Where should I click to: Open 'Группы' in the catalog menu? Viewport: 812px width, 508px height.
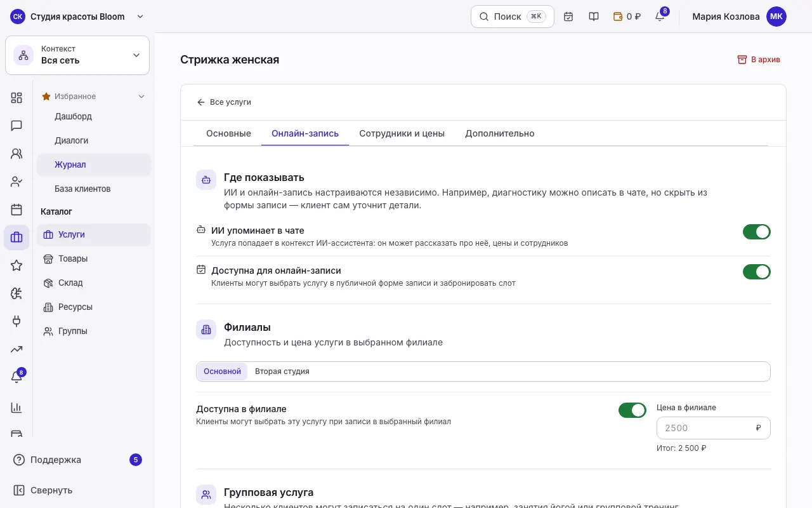(94, 331)
